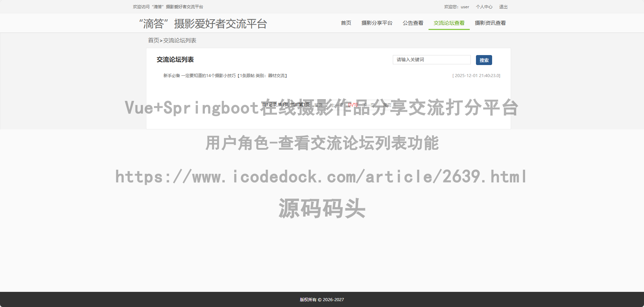Screen dimensions: 644x307
Task: Open 摄影资讯查看 in the navigation
Action: [490, 23]
